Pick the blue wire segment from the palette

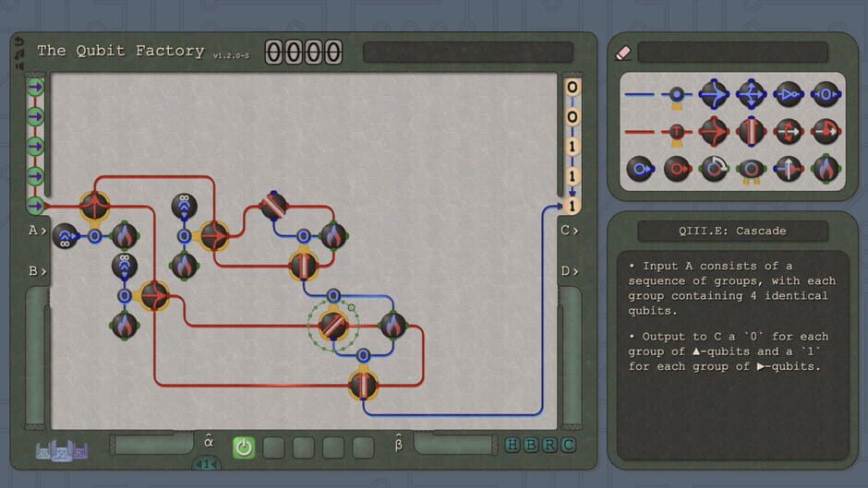(x=639, y=95)
